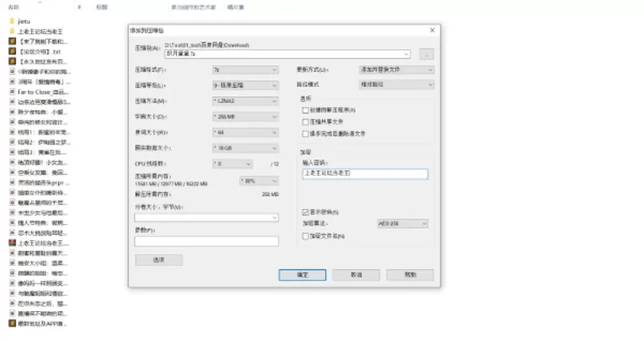Click the 确定 (OK) button
644x341 pixels.
click(303, 275)
